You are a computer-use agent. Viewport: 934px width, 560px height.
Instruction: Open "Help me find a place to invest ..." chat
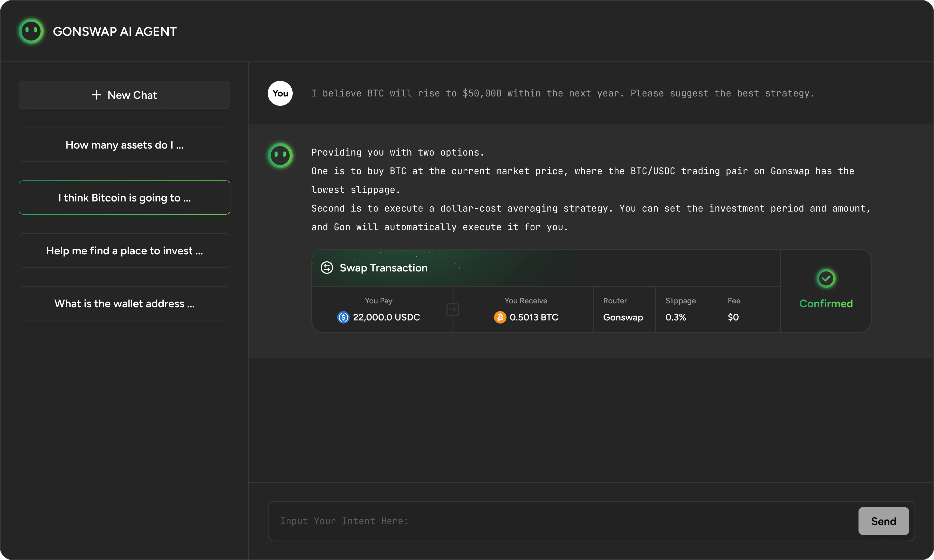(x=125, y=250)
